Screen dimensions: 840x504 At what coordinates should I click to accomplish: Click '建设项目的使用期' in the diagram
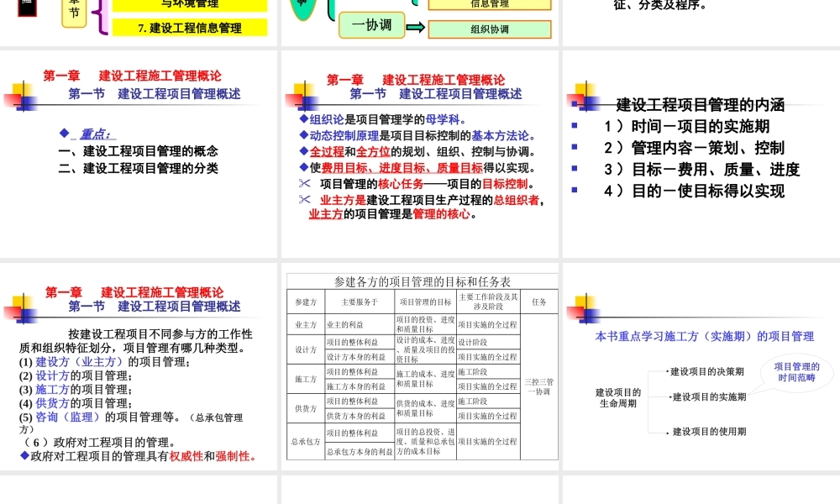pos(709,431)
